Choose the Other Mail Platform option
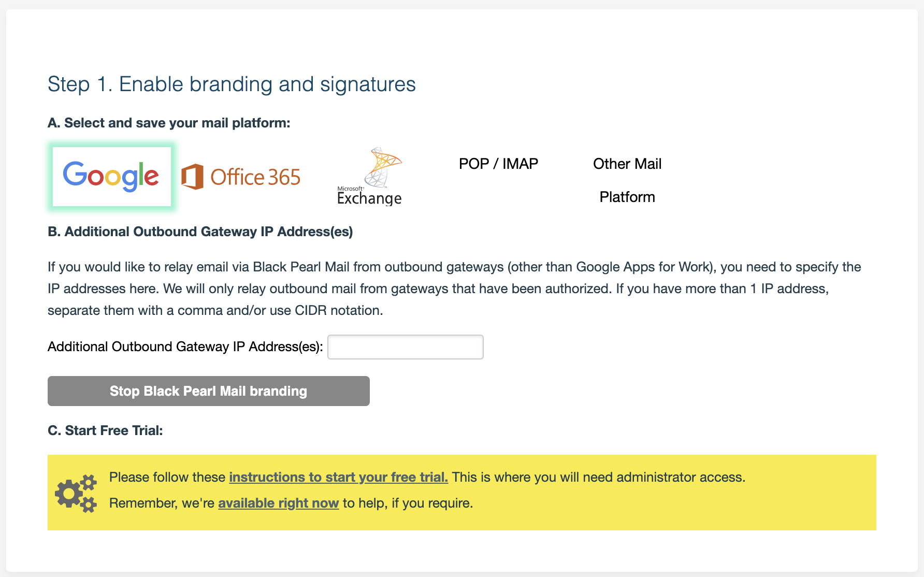 click(627, 180)
